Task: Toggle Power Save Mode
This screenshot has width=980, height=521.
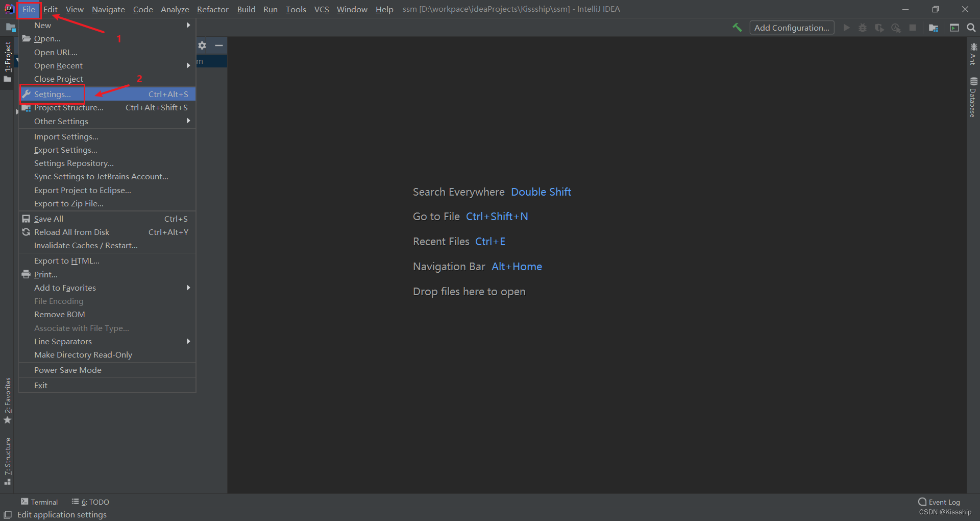Action: tap(107, 370)
